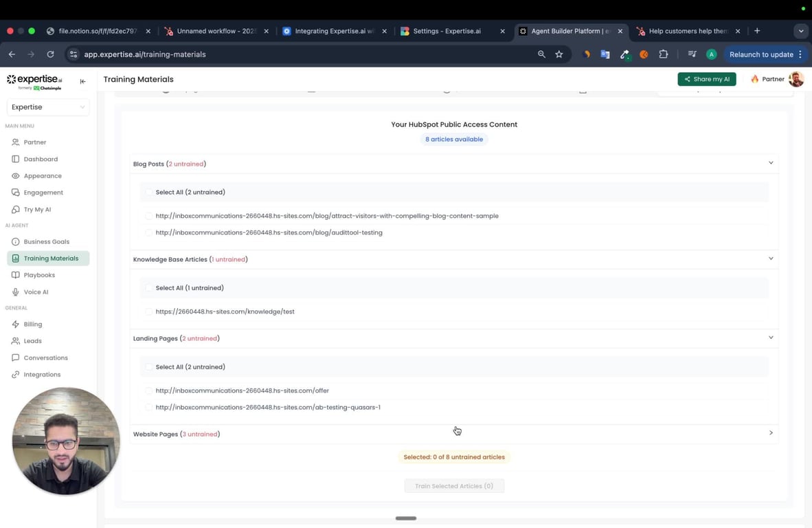
Task: Click the Conversations chat icon
Action: (x=16, y=357)
